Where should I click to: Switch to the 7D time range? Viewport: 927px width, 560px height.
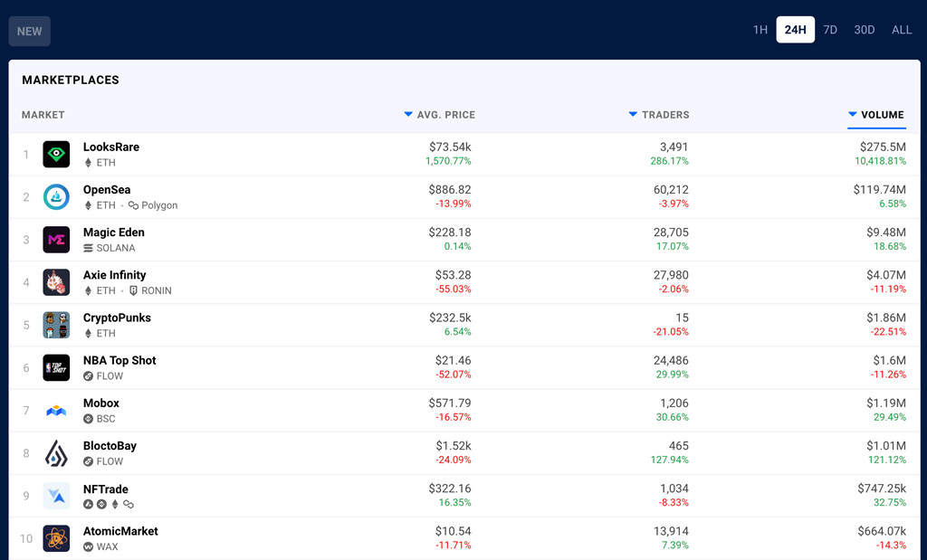830,30
